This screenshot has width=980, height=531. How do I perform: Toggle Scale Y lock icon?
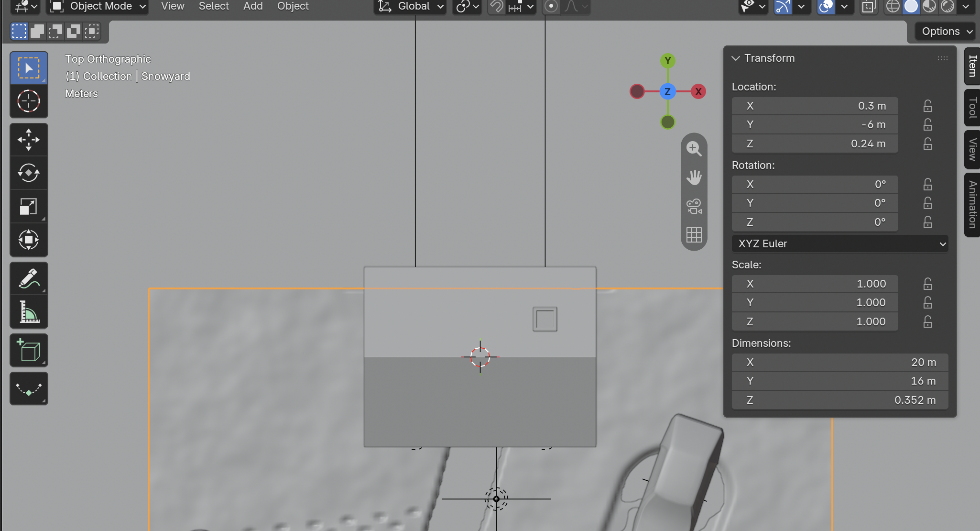tap(928, 302)
